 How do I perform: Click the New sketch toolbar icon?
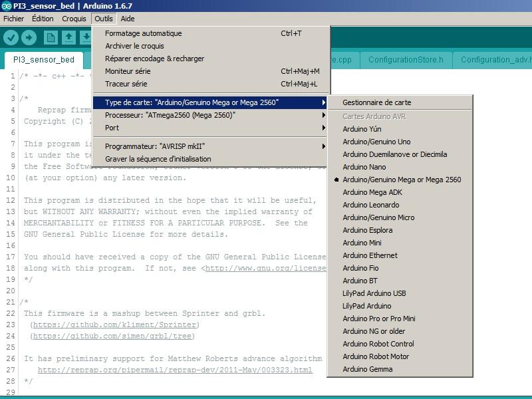(x=51, y=37)
